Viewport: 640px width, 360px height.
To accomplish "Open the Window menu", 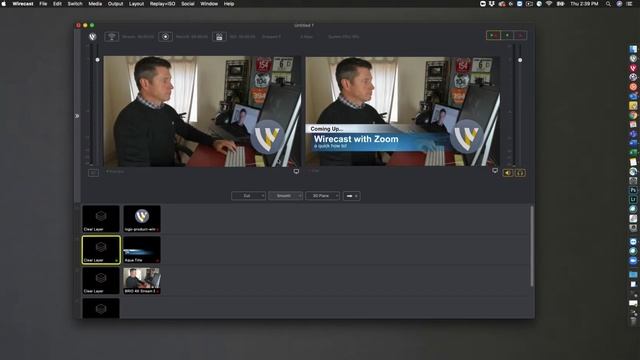I will [209, 4].
